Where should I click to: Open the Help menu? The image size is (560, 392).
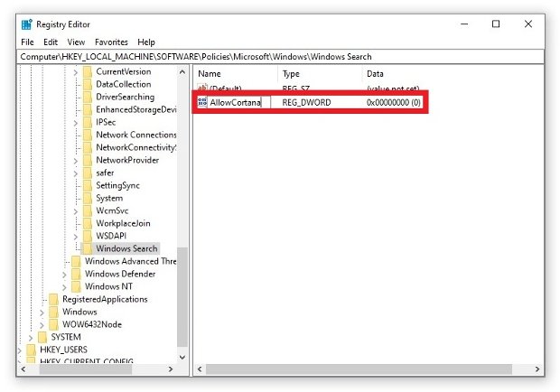[x=146, y=42]
